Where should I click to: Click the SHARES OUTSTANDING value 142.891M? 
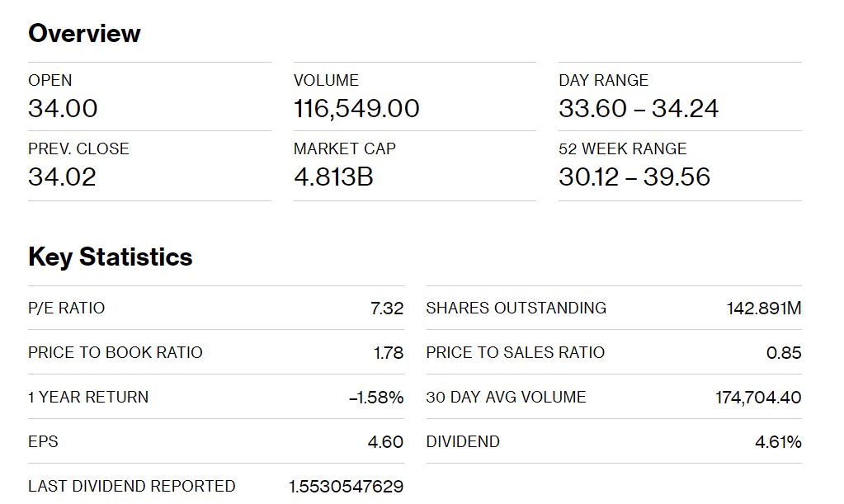(x=764, y=309)
